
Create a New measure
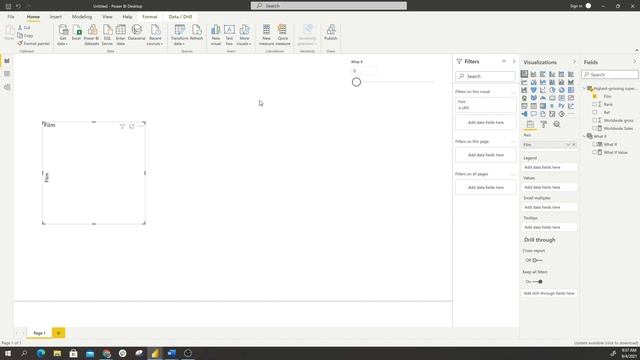(266, 35)
